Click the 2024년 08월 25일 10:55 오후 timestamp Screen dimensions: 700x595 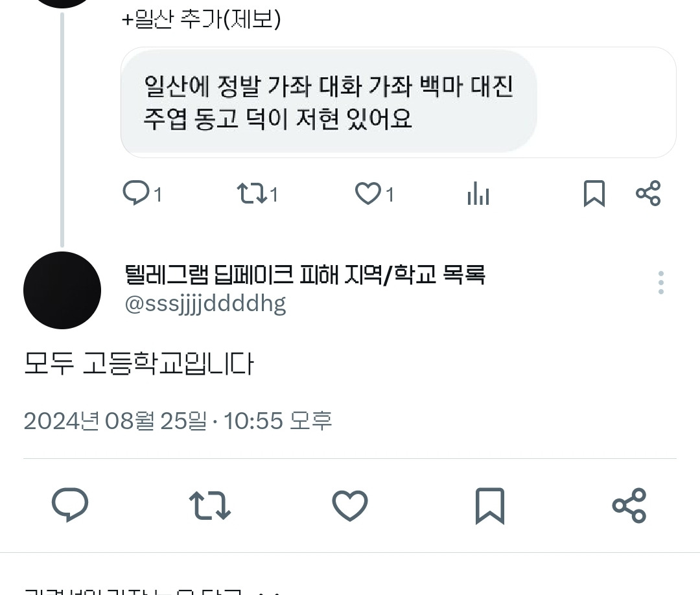[x=178, y=421]
